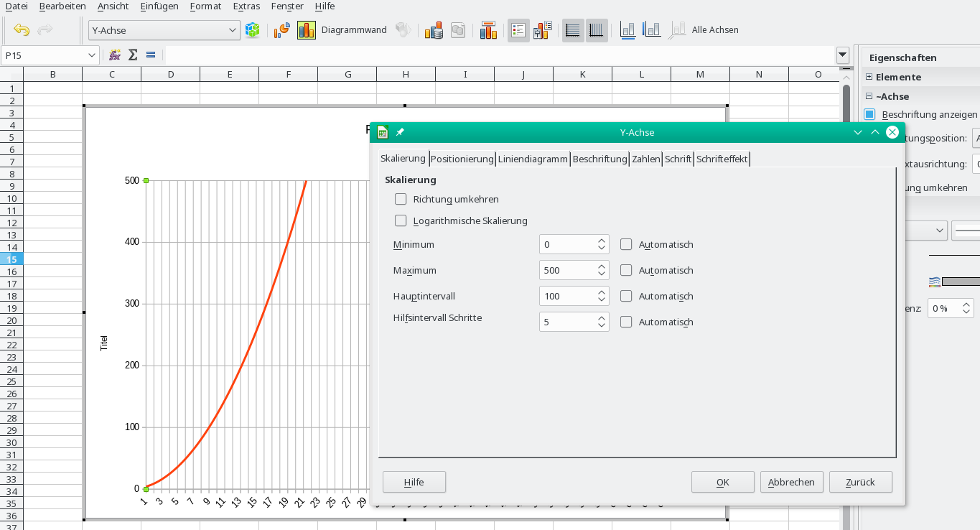The image size is (980, 530).
Task: Click the Undo arrow in the toolbar
Action: pos(22,30)
